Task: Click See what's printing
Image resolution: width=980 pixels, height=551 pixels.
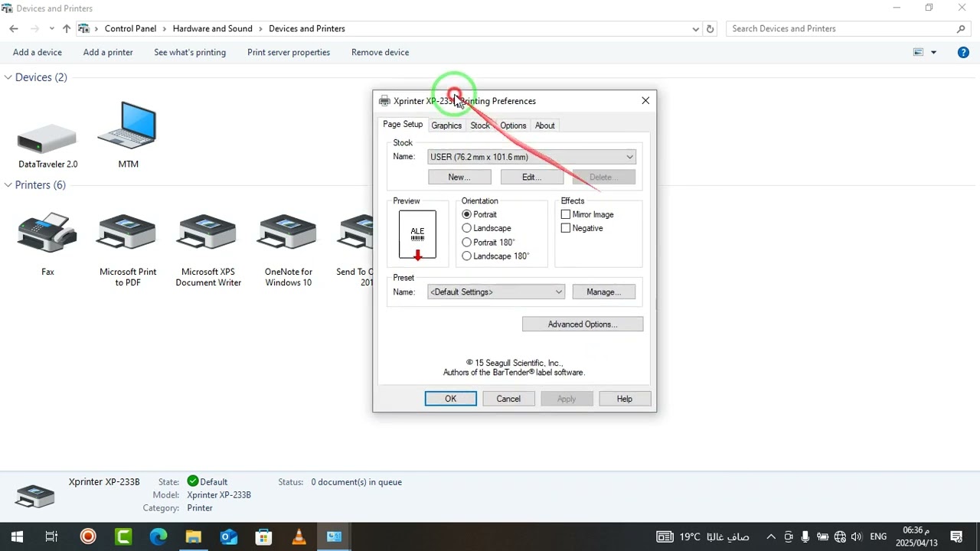Action: pyautogui.click(x=190, y=52)
